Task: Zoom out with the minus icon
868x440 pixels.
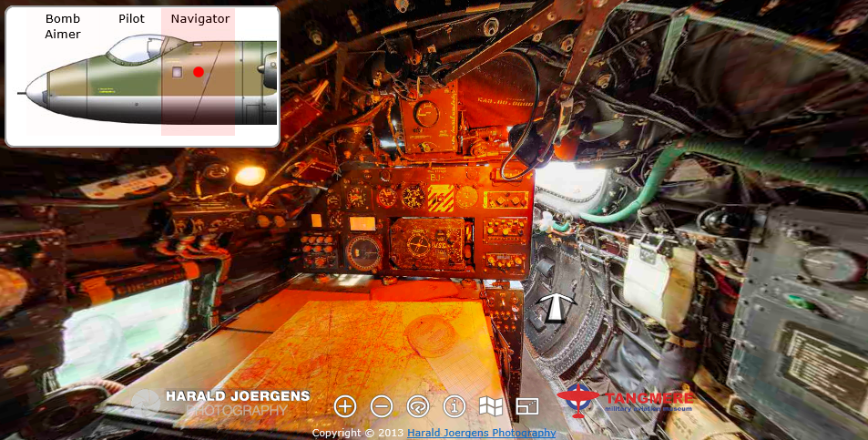Action: coord(382,406)
